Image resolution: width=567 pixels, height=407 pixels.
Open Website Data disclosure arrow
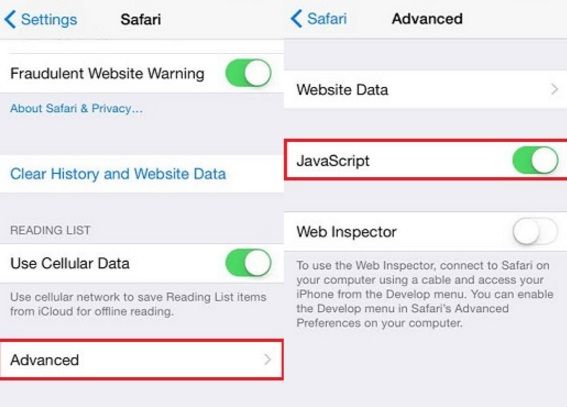tap(555, 89)
